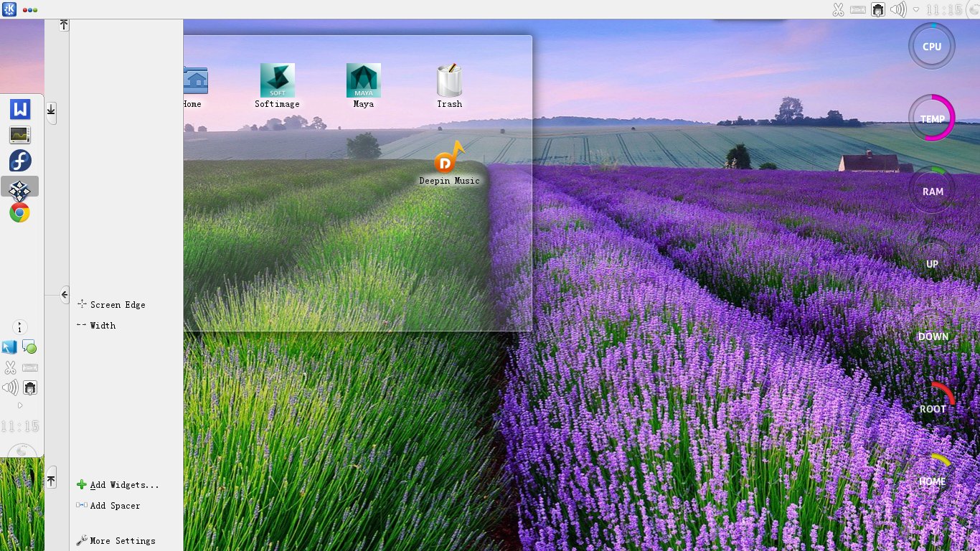This screenshot has width=980, height=551.
Task: Click the CPU gauge widget
Action: point(932,46)
